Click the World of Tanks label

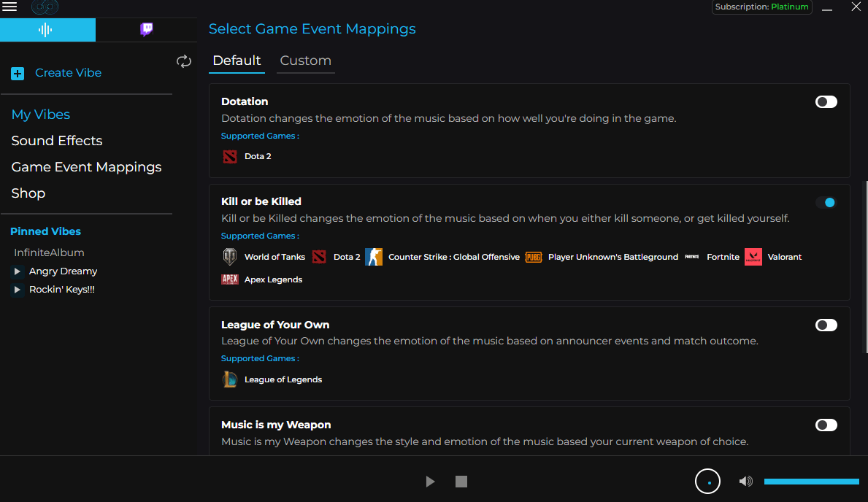tap(274, 257)
